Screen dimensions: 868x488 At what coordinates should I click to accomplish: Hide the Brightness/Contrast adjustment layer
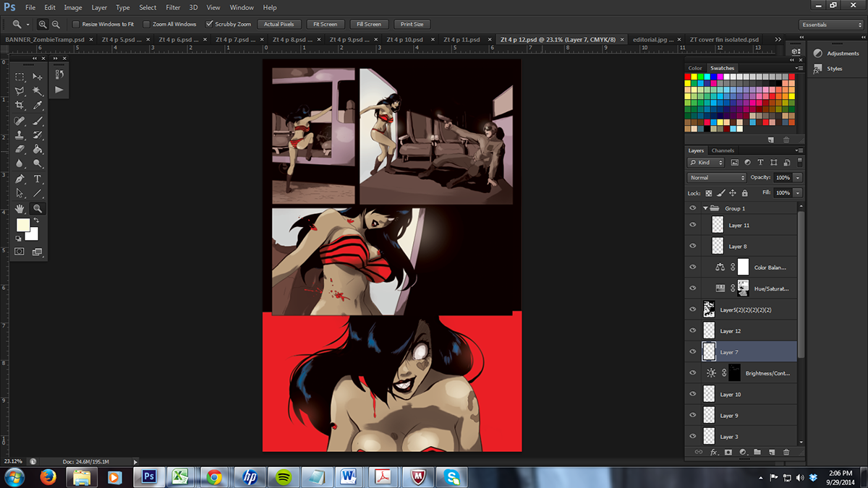click(x=693, y=373)
